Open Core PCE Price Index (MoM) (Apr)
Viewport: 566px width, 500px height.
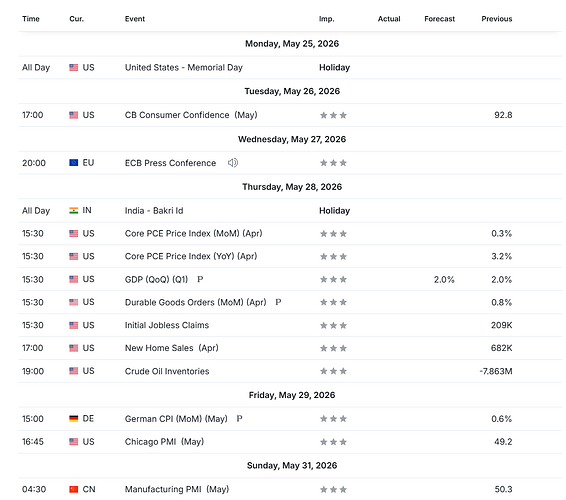click(193, 234)
